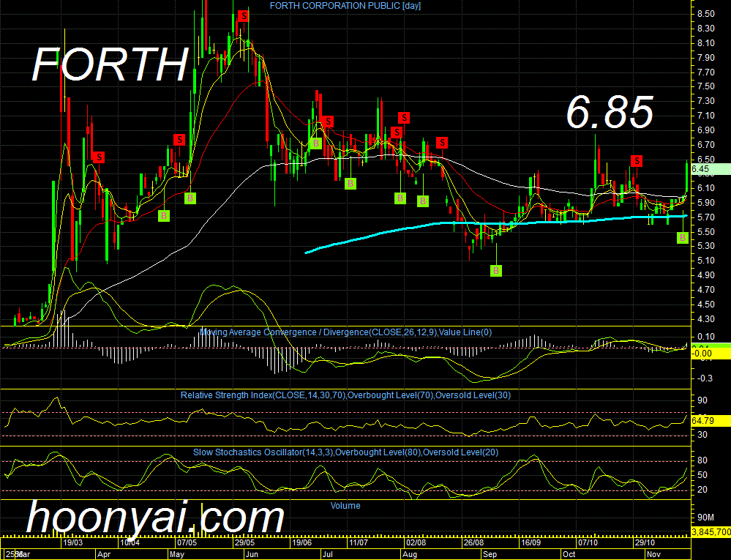Select the S sell marker just before April
This screenshot has height=560, width=731.
tap(98, 157)
